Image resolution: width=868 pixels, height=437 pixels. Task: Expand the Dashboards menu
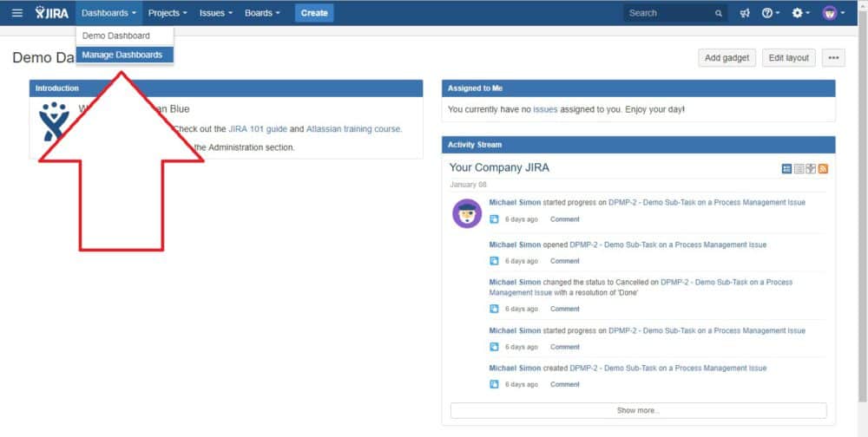point(108,13)
